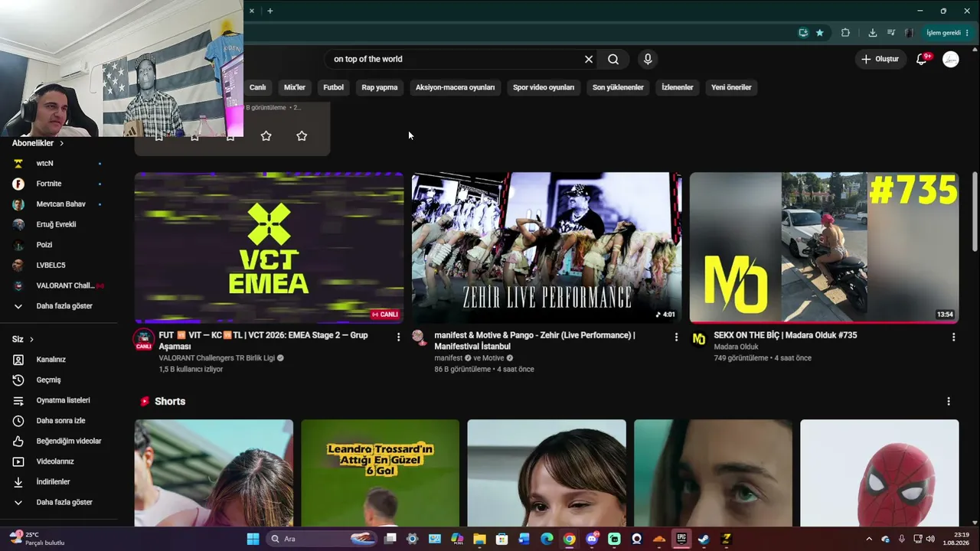Image resolution: width=980 pixels, height=551 pixels.
Task: Select the Aksiyon-macera oyunları chip
Action: tap(456, 87)
